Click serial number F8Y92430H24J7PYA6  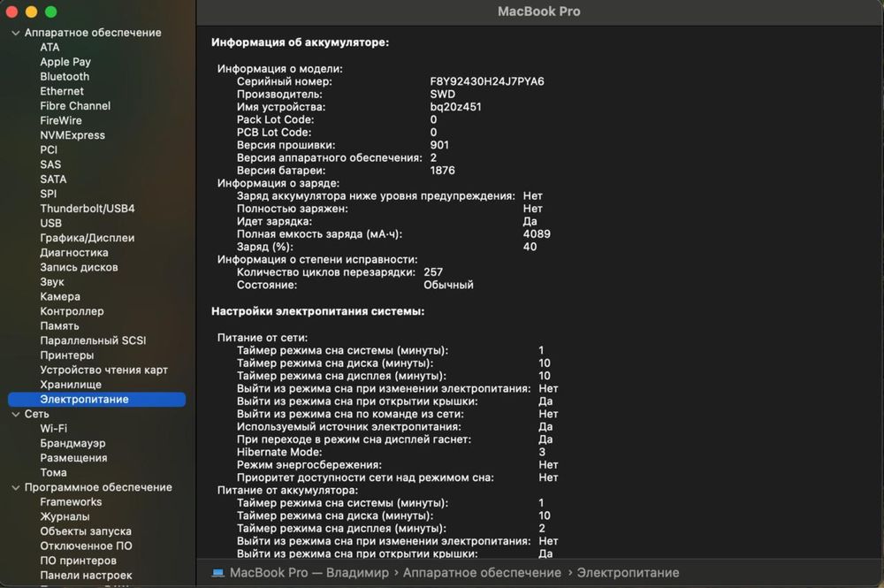pyautogui.click(x=487, y=81)
